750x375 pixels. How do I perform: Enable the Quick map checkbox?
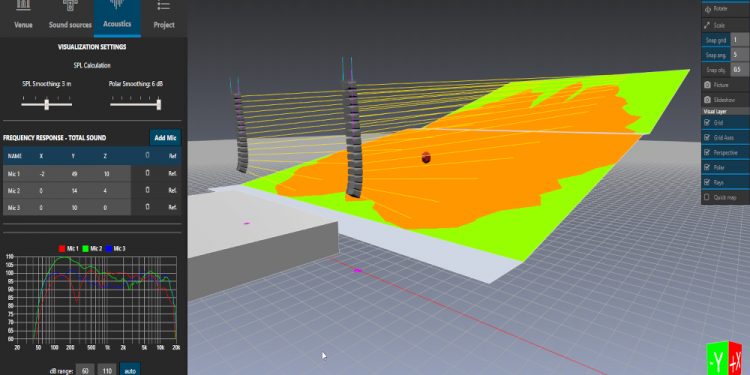[x=707, y=197]
